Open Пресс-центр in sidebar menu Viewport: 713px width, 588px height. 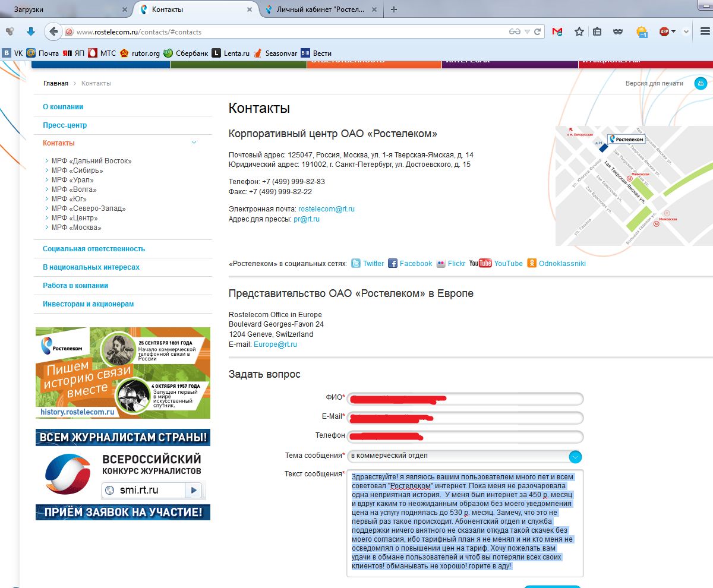65,125
